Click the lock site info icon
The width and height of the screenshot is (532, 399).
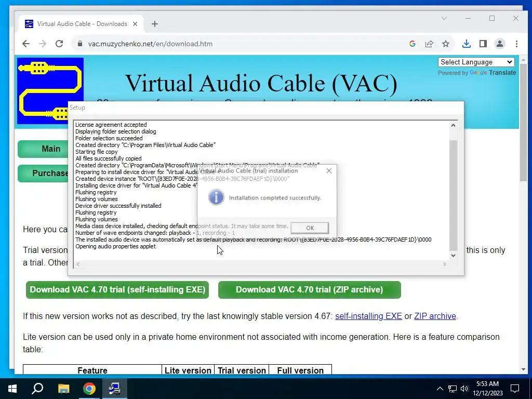coord(80,44)
